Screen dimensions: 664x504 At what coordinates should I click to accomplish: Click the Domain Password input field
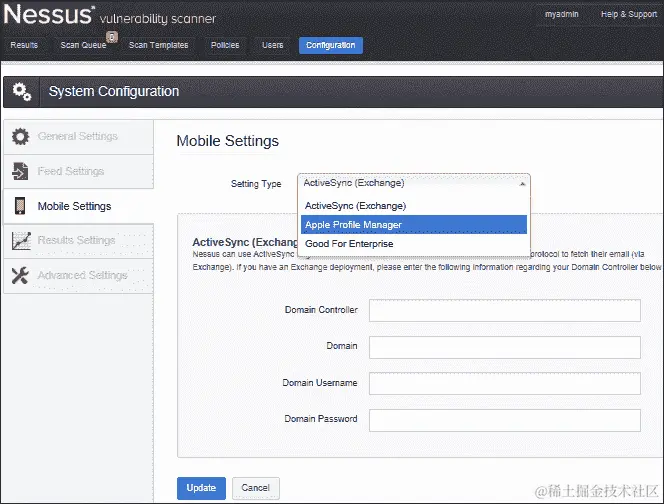pyautogui.click(x=504, y=420)
